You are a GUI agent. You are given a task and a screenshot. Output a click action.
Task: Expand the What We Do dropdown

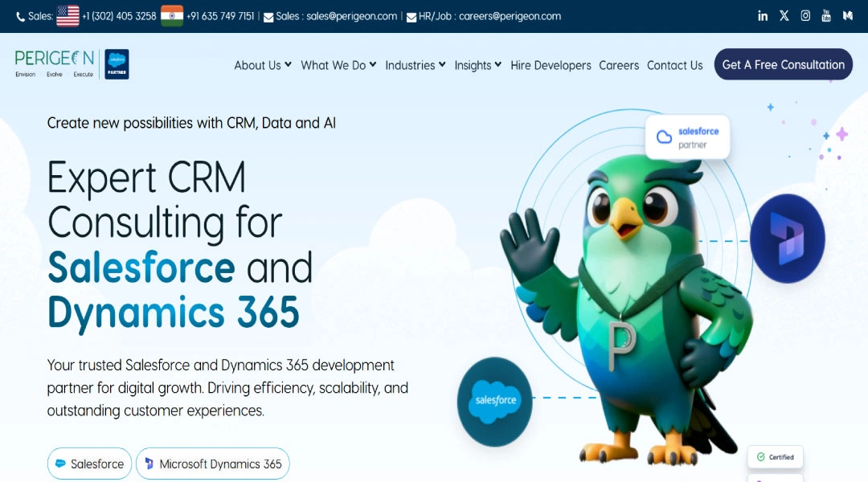point(338,65)
